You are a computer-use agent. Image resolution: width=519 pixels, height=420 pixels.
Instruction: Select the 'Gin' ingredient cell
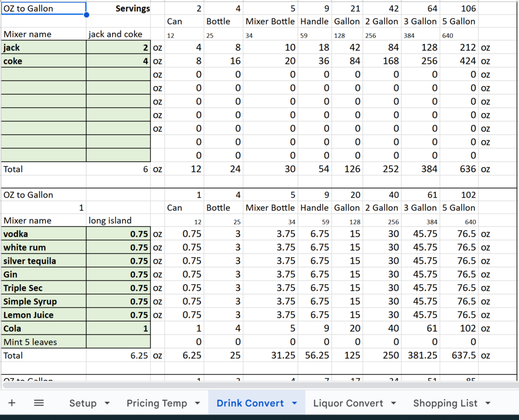(44, 274)
